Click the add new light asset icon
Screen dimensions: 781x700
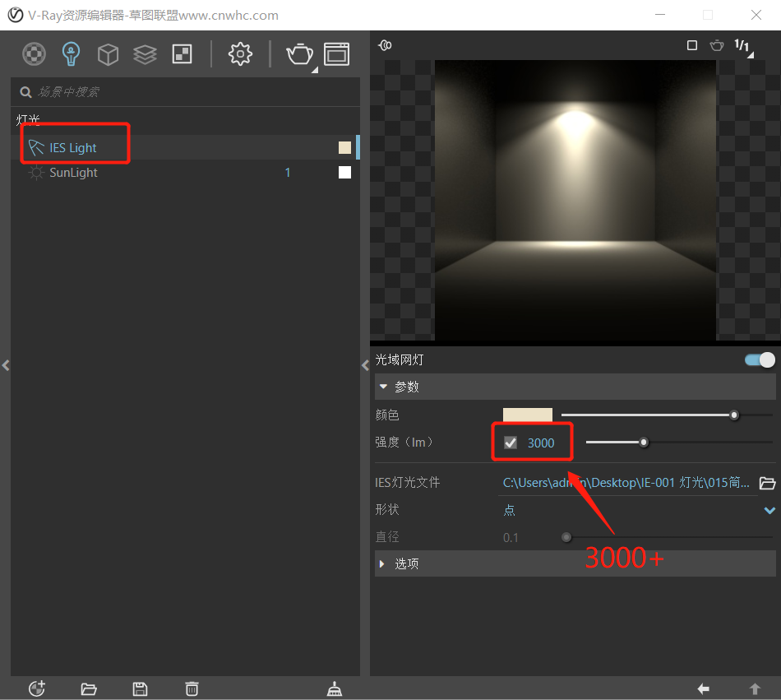point(37,688)
